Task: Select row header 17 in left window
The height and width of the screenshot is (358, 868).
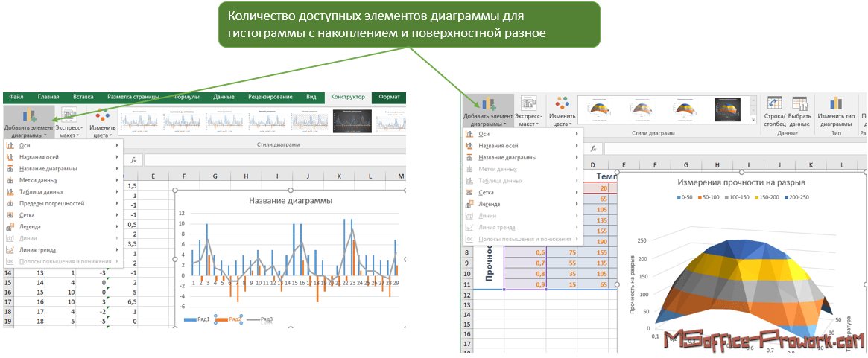Action: 7,303
